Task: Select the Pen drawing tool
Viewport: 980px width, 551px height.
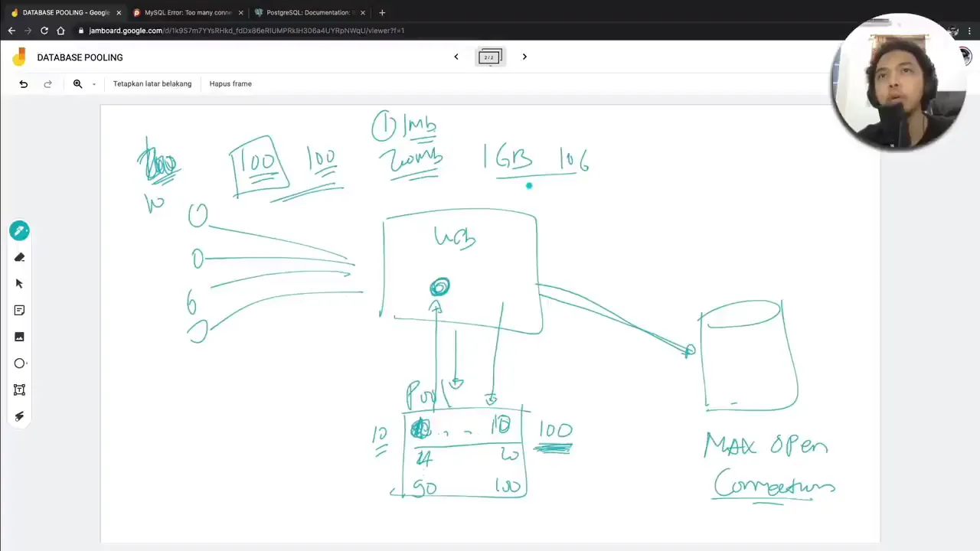Action: click(x=20, y=230)
